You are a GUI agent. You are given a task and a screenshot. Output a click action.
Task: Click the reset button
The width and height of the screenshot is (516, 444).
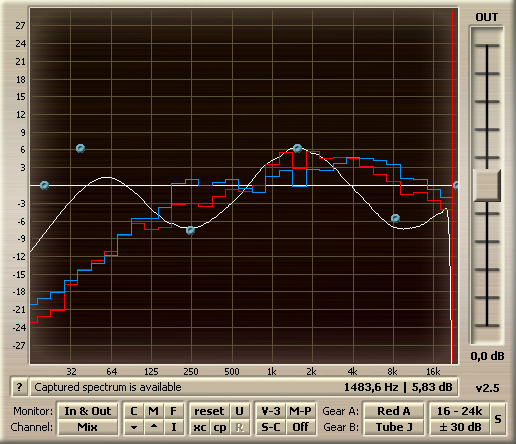click(x=209, y=411)
